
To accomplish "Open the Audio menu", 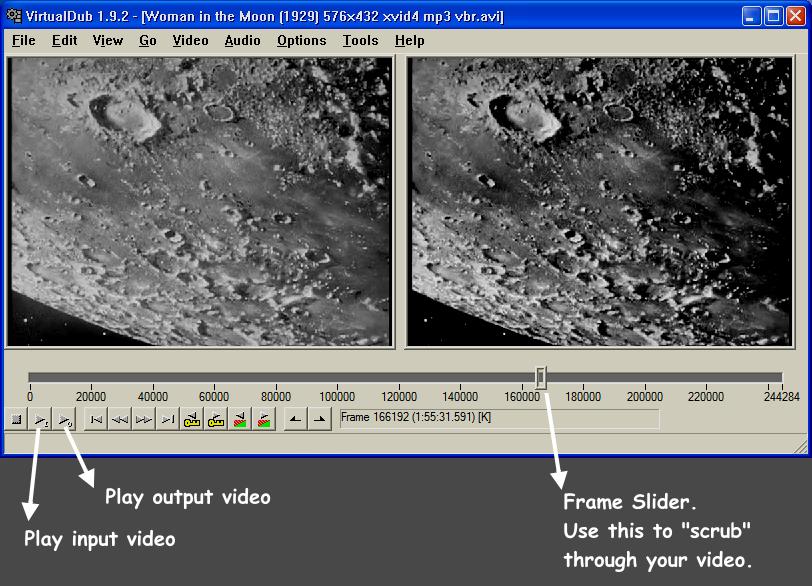I will pos(242,40).
